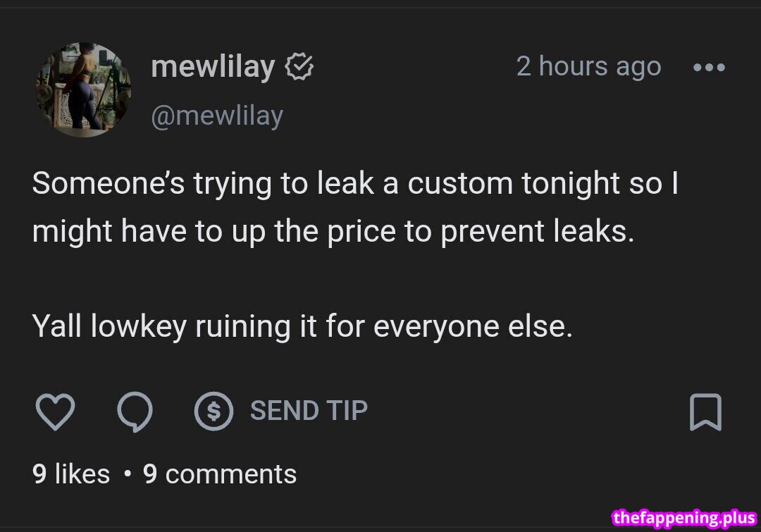Open comments via the speech bubble icon
Image resolution: width=761 pixels, height=532 pixels.
pos(134,412)
